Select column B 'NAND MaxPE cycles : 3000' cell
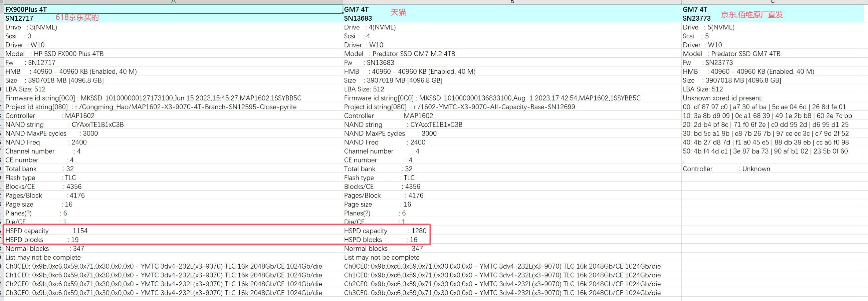This screenshot has width=868, height=301. [512, 133]
